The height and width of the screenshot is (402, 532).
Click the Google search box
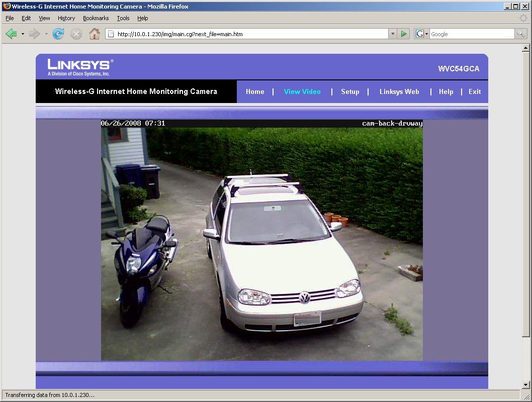[472, 34]
